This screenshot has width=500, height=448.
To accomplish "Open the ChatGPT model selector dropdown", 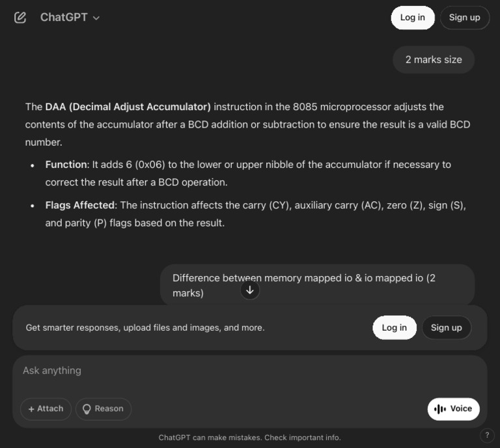I will click(70, 18).
